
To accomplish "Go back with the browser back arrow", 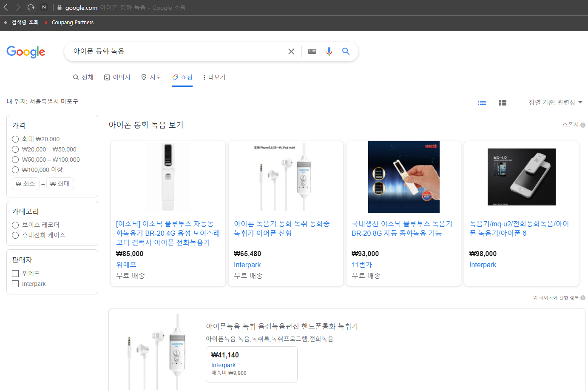I will click(x=6, y=7).
